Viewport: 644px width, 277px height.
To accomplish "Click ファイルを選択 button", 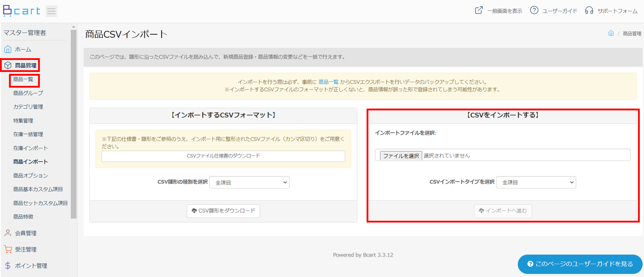I will (x=401, y=156).
